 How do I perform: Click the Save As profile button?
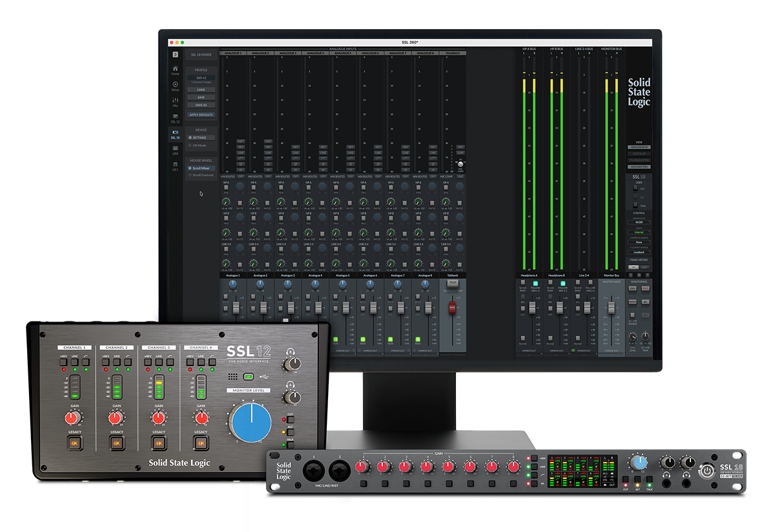(201, 103)
